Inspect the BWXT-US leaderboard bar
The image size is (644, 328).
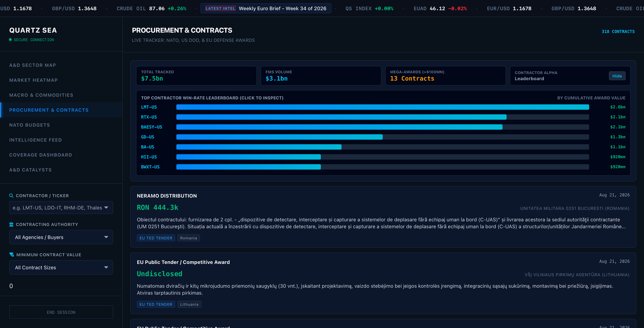click(383, 167)
